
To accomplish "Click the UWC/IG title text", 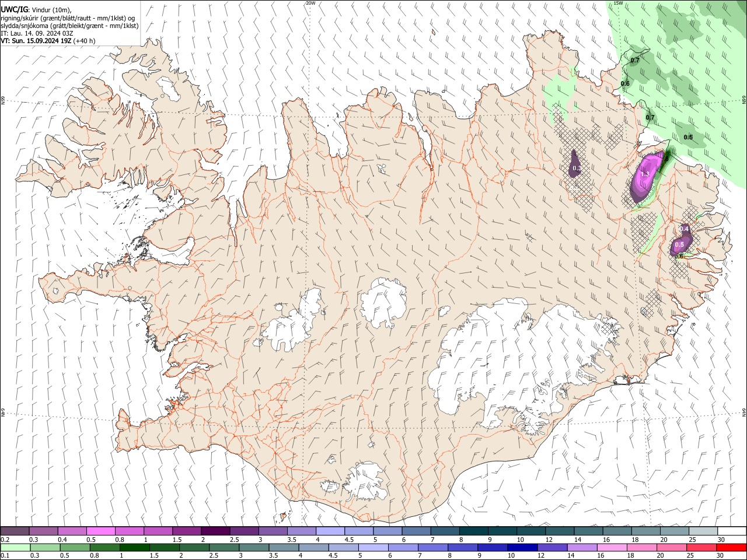I will [13, 10].
